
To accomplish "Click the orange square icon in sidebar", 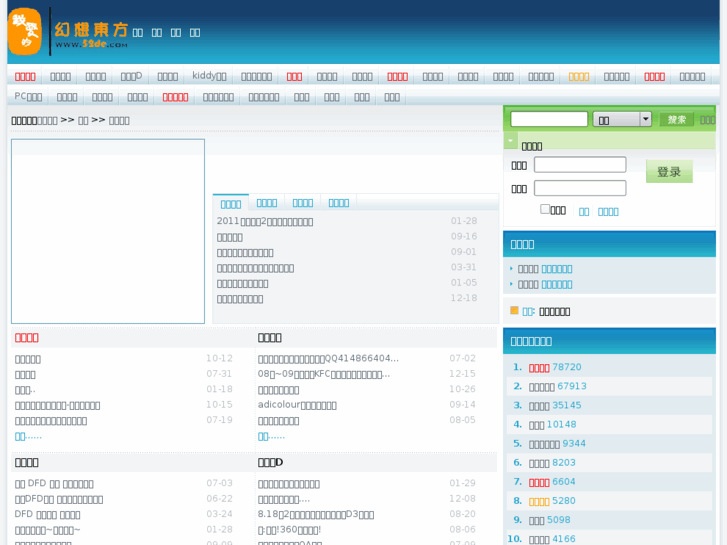I will point(514,311).
